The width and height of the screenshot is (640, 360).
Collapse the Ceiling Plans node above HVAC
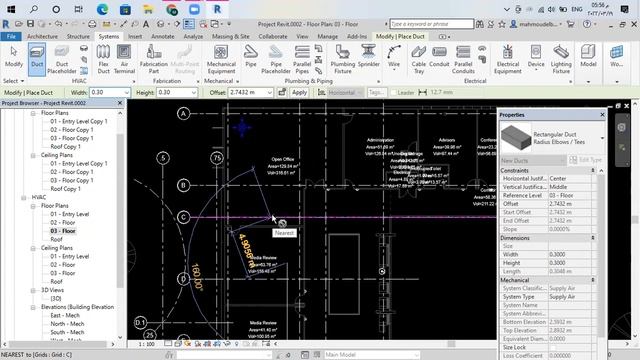click(x=33, y=155)
